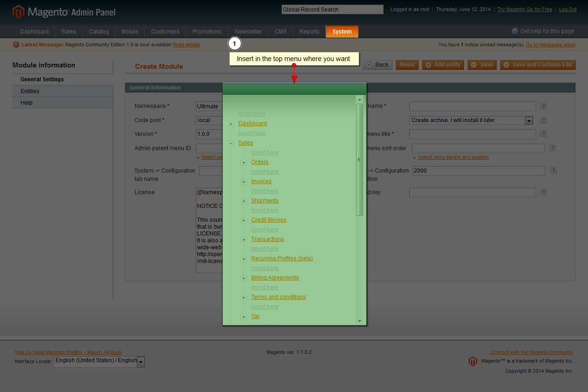This screenshot has height=392, width=588.
Task: Open the Sales top menu
Action: click(x=69, y=32)
